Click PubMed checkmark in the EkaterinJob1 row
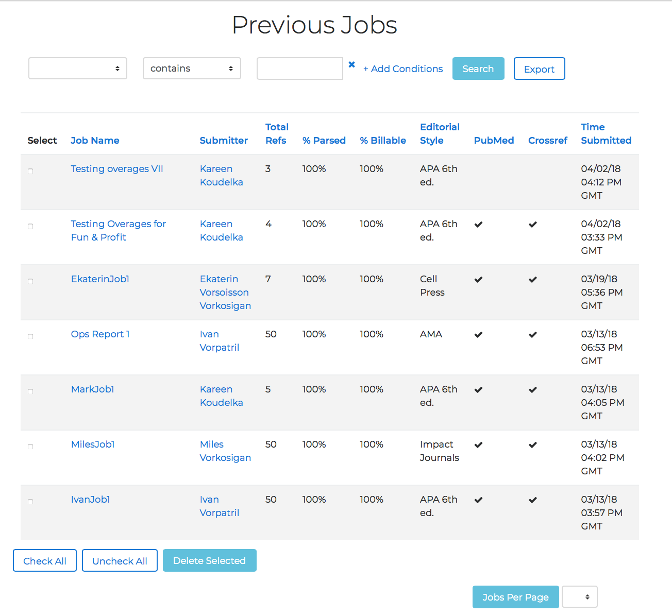Image resolution: width=672 pixels, height=616 pixels. (479, 280)
